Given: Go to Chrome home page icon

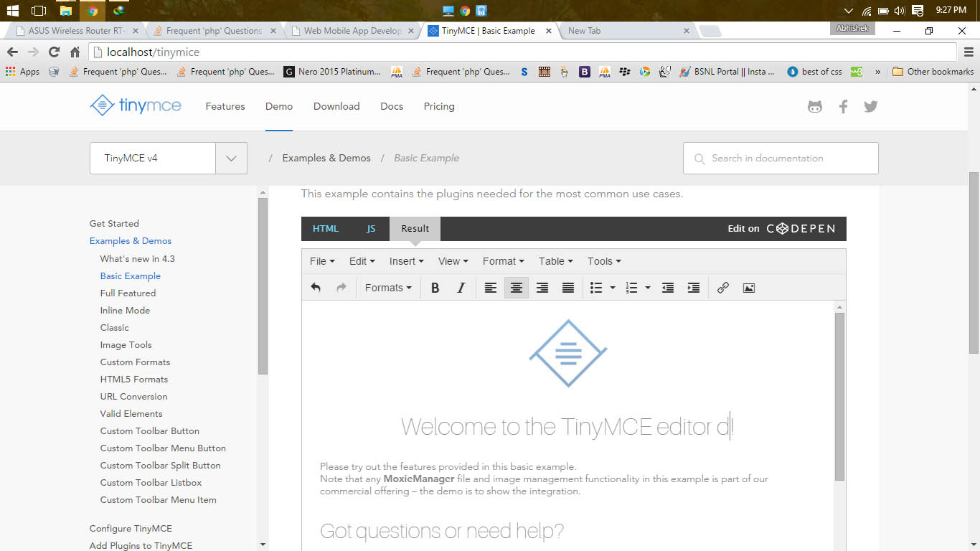Looking at the screenshot, I should tap(75, 52).
